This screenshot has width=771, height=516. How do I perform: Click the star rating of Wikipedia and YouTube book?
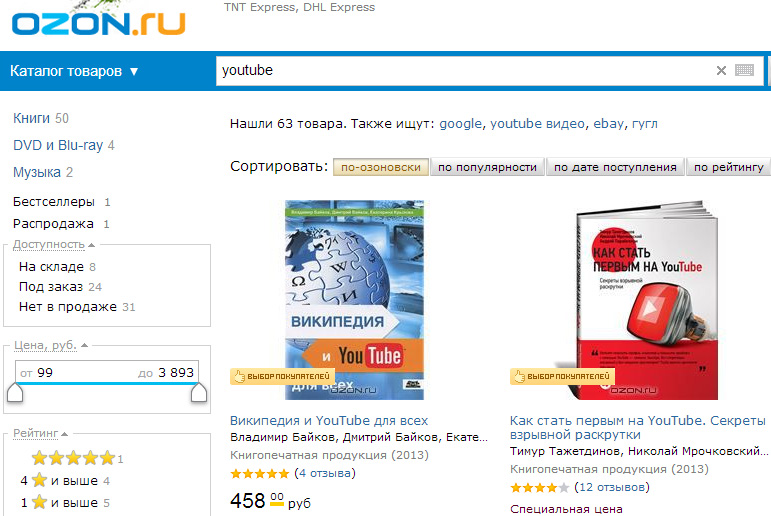pyautogui.click(x=260, y=474)
